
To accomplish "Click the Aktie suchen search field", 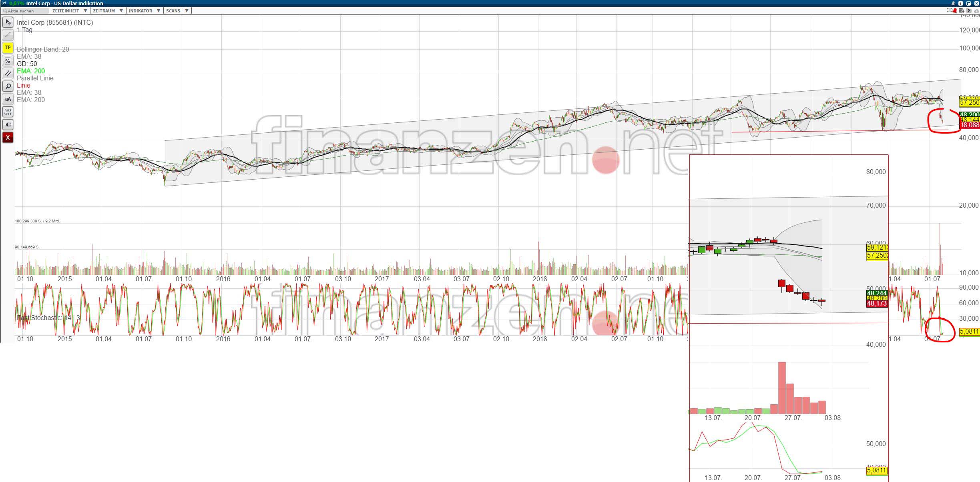I will [x=26, y=11].
